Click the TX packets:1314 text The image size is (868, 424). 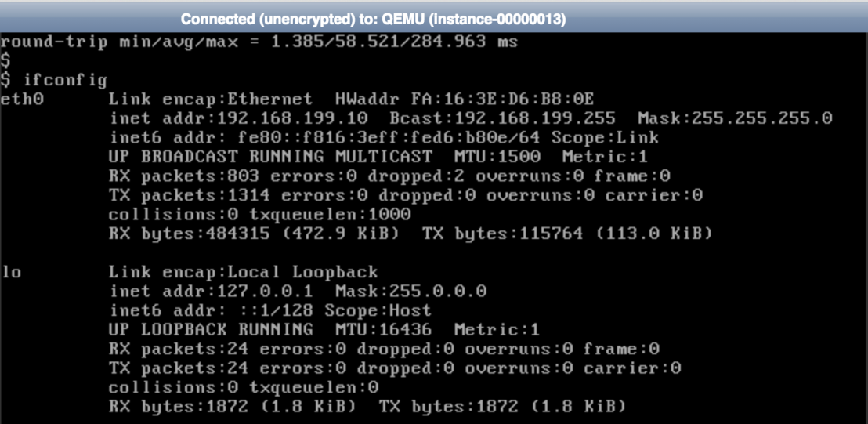click(190, 195)
